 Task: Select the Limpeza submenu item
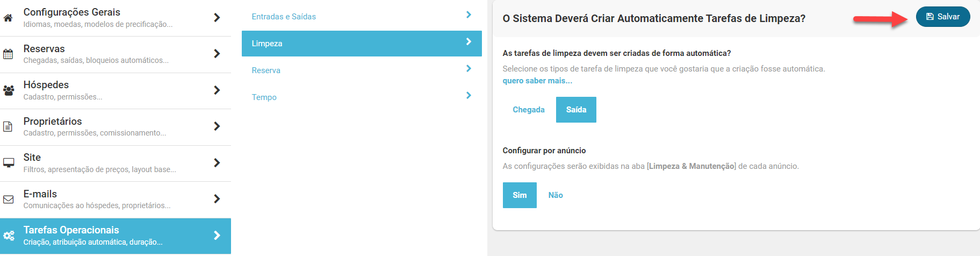click(267, 44)
